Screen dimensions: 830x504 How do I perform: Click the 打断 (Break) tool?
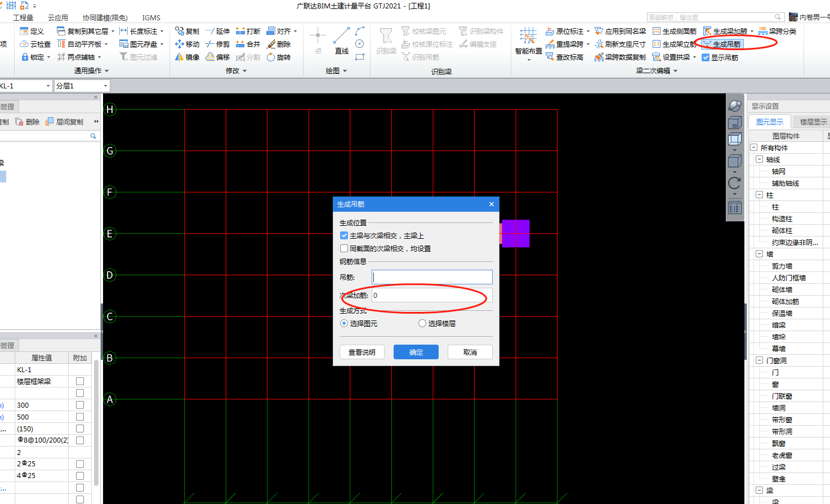coord(248,31)
